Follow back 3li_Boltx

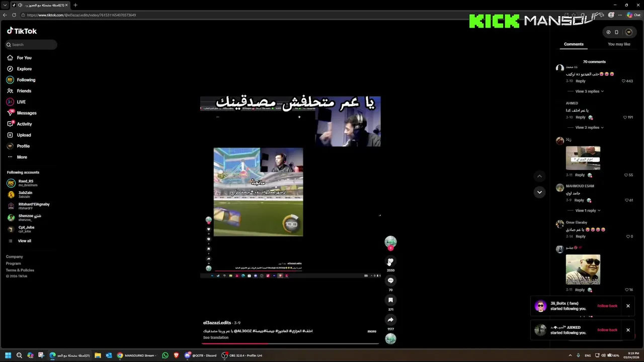point(607,306)
